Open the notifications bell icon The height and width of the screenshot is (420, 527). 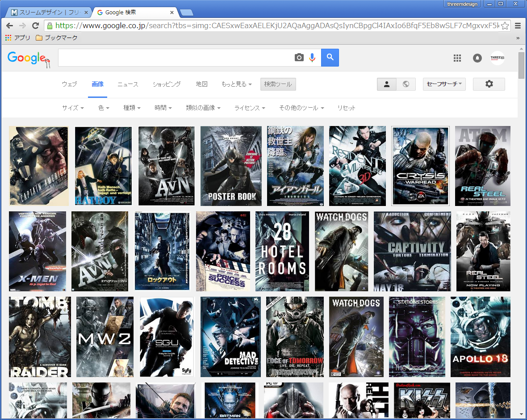pyautogui.click(x=477, y=58)
